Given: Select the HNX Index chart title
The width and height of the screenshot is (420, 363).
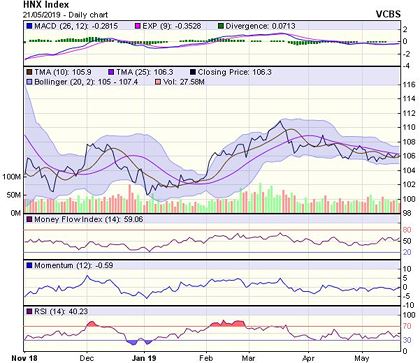Looking at the screenshot, I should [46, 5].
